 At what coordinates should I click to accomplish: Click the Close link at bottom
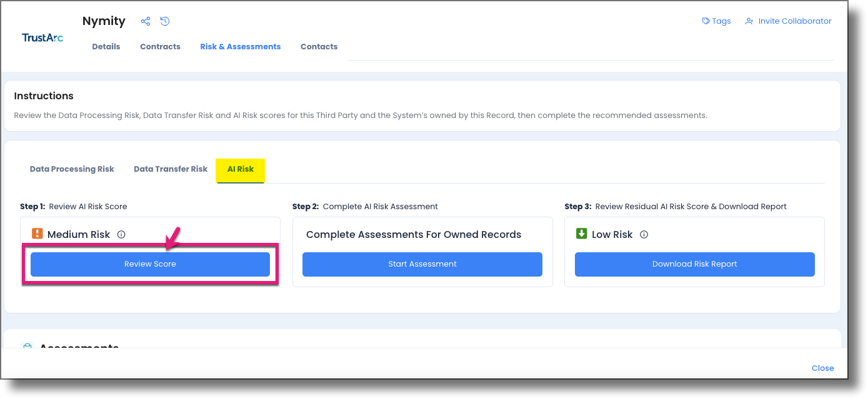tap(822, 368)
